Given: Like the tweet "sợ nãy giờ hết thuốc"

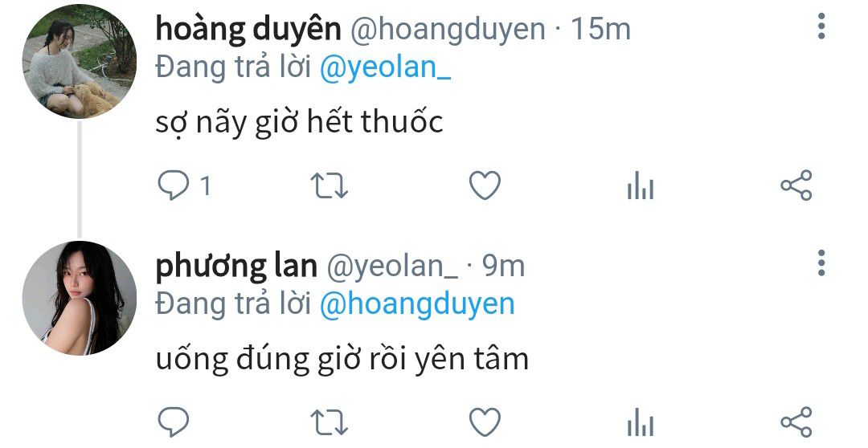Looking at the screenshot, I should 485,185.
